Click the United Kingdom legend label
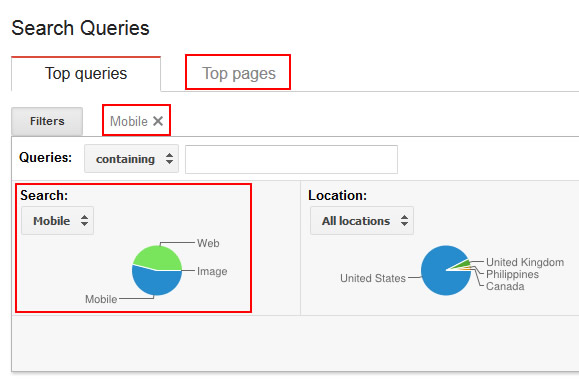 525,262
